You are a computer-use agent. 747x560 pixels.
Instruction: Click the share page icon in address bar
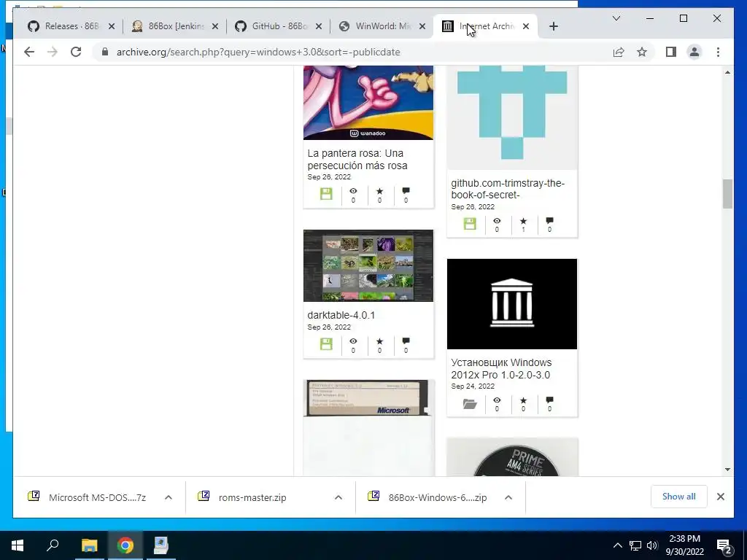(619, 52)
